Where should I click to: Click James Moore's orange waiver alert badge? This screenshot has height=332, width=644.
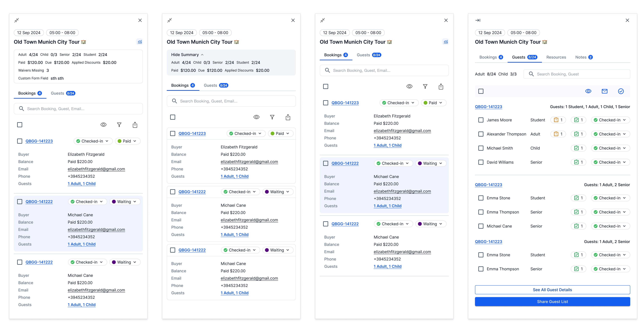(x=558, y=120)
